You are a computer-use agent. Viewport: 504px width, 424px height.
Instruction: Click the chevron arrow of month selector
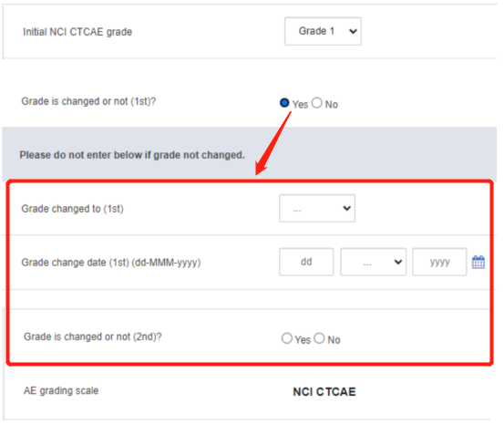398,263
